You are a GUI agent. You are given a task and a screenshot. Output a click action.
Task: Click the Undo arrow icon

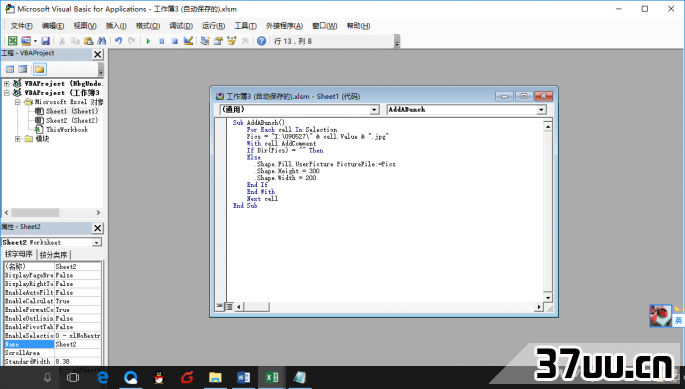[118, 41]
